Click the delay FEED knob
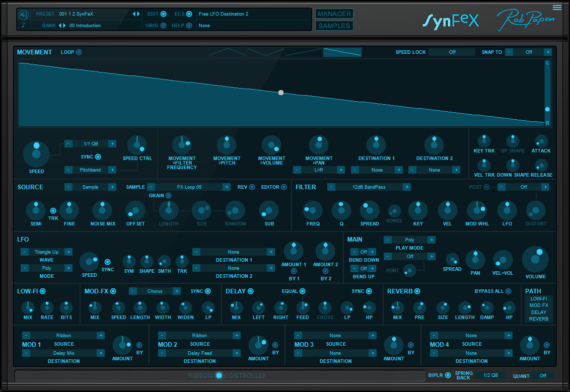This screenshot has height=392, width=570. [x=303, y=308]
